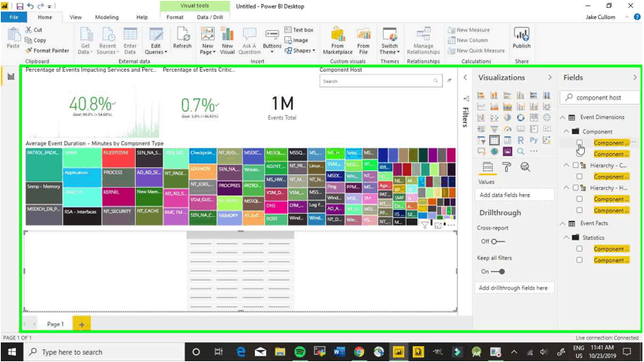Screen dimensions: 644x362
Task: Collapse the Event Dimensions table
Action: coord(563,118)
